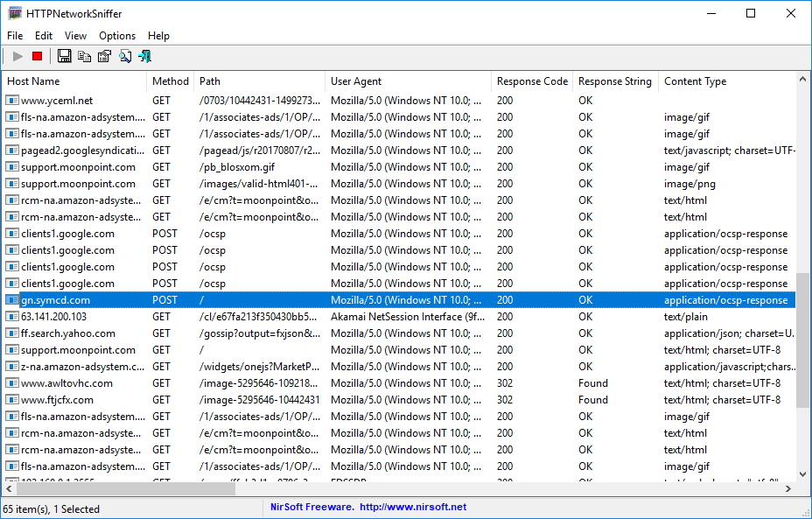The width and height of the screenshot is (812, 519).
Task: Click the horizontal scrollbar thumb
Action: [x=126, y=488]
